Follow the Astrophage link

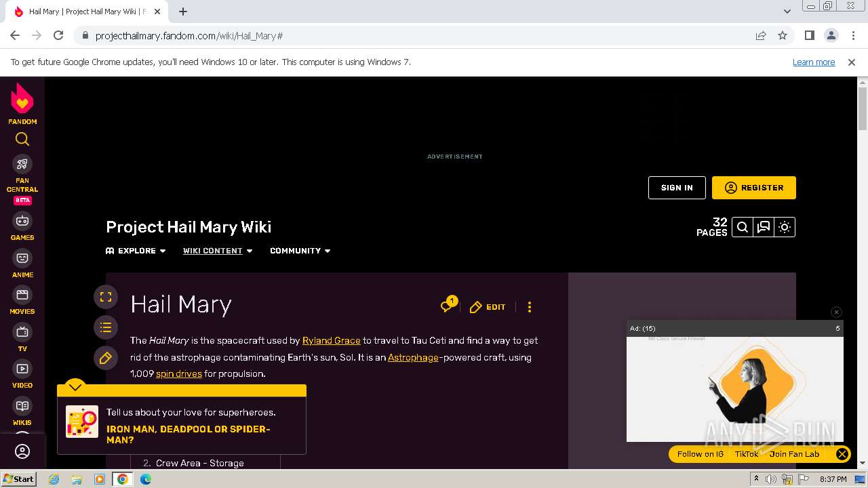pyautogui.click(x=413, y=357)
